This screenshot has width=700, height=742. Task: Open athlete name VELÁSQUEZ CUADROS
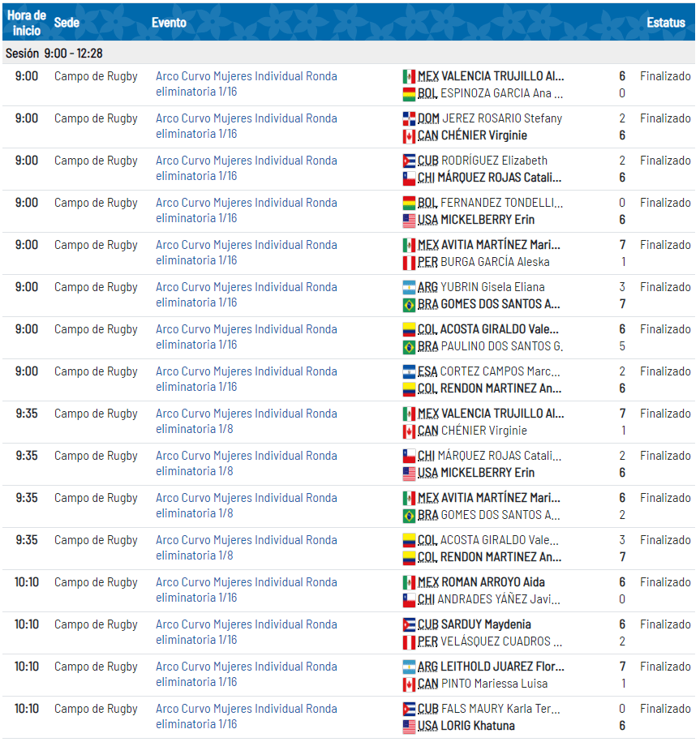pos(501,641)
